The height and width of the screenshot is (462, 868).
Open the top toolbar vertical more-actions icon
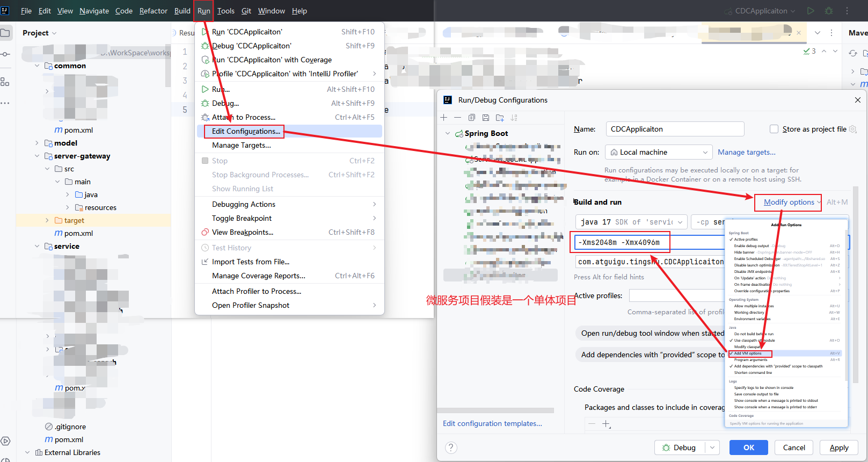click(847, 11)
